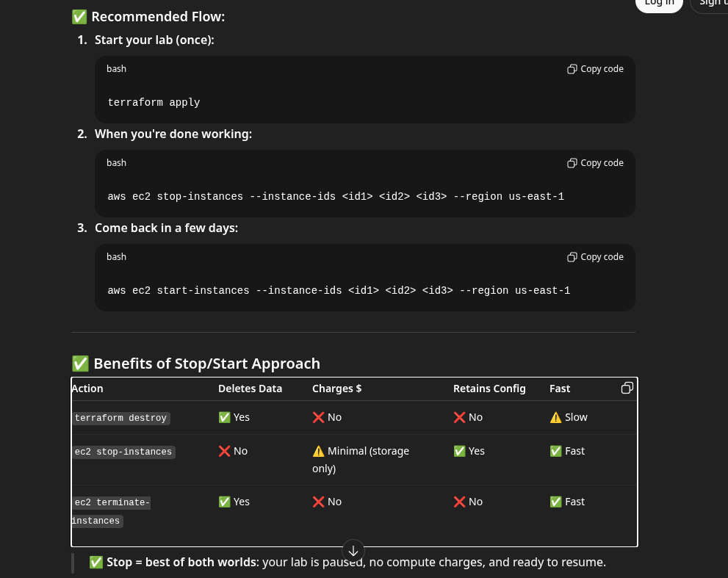
Task: Copy the terraform apply code block
Action: 595,69
